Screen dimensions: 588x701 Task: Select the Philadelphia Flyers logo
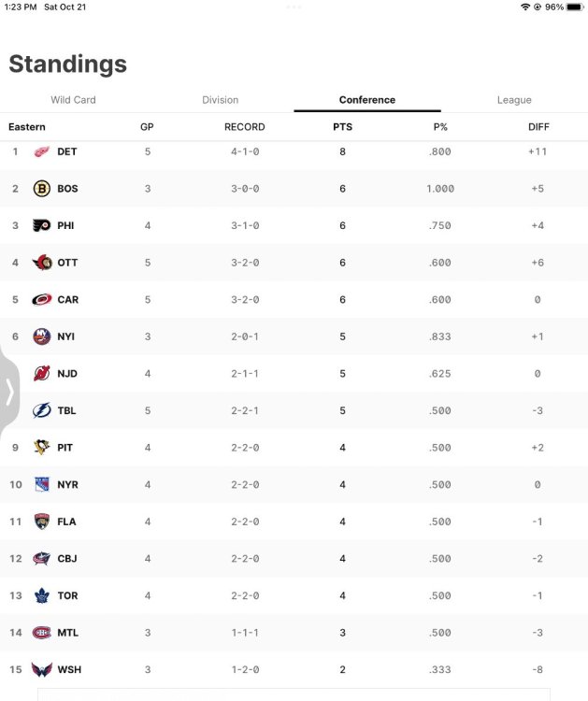point(42,225)
